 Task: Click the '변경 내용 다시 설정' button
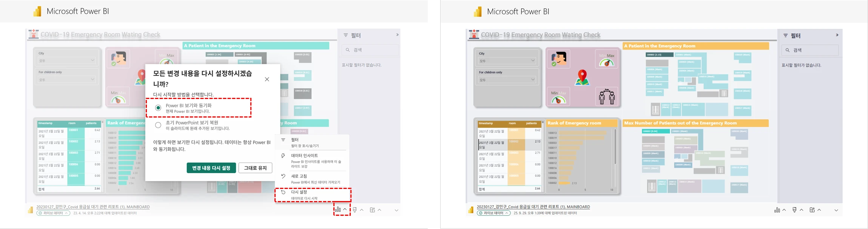211,168
